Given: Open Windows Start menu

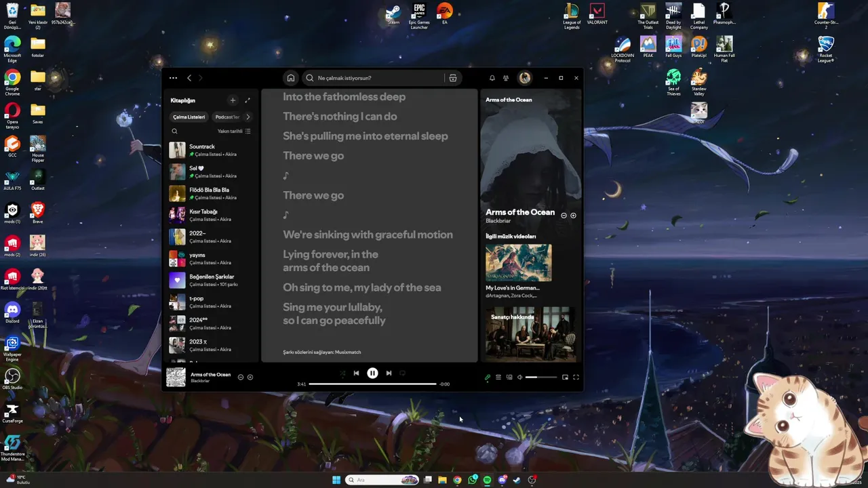Looking at the screenshot, I should coord(336,480).
